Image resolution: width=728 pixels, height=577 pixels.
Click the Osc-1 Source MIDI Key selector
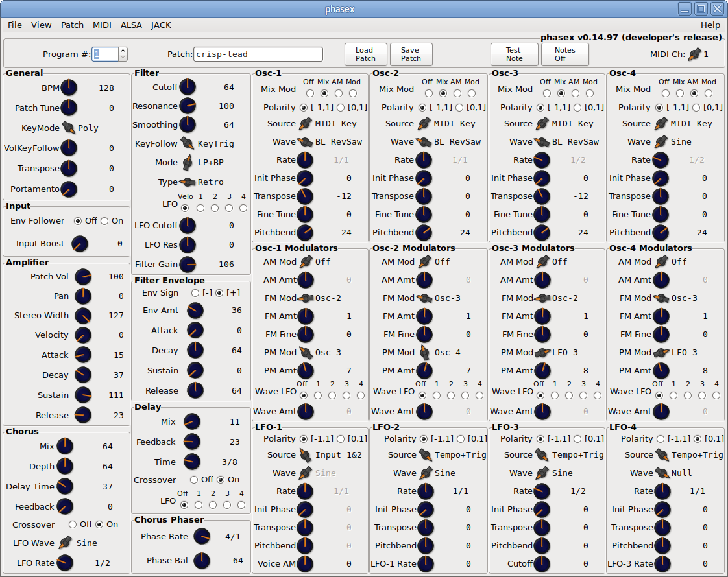pos(305,123)
